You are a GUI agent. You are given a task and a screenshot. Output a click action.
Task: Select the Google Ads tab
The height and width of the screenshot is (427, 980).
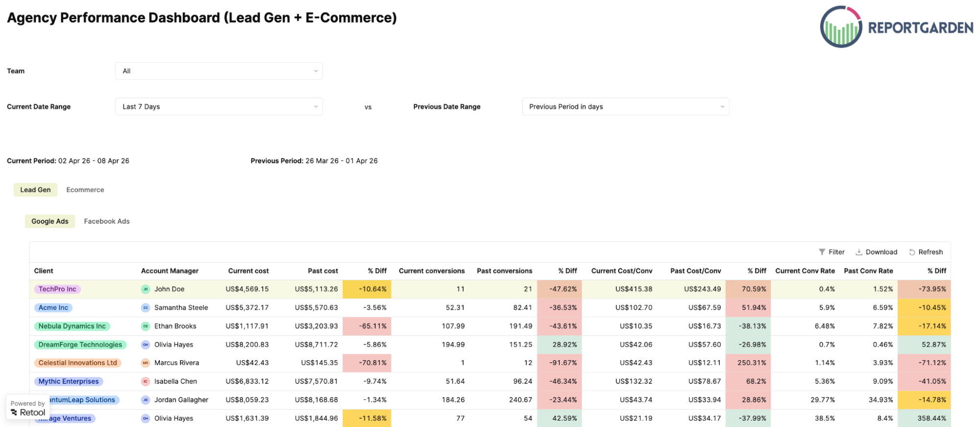pyautogui.click(x=50, y=221)
